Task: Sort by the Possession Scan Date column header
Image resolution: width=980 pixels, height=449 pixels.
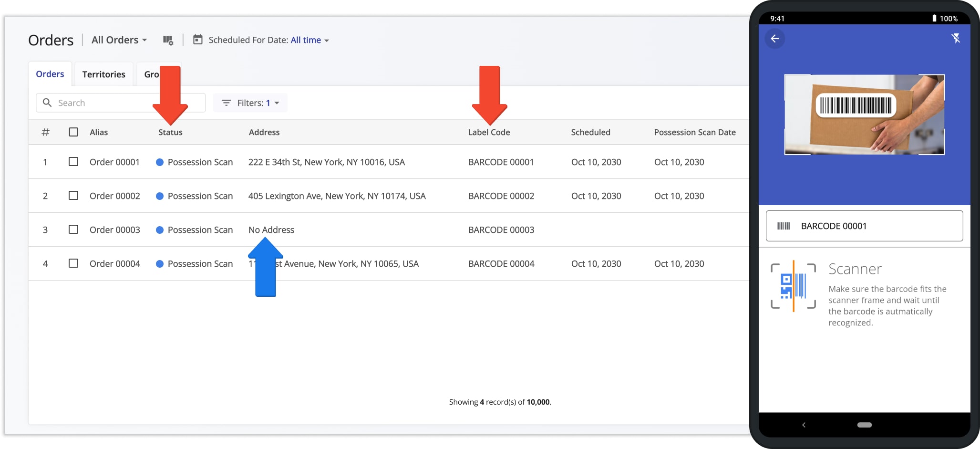Action: (x=695, y=132)
